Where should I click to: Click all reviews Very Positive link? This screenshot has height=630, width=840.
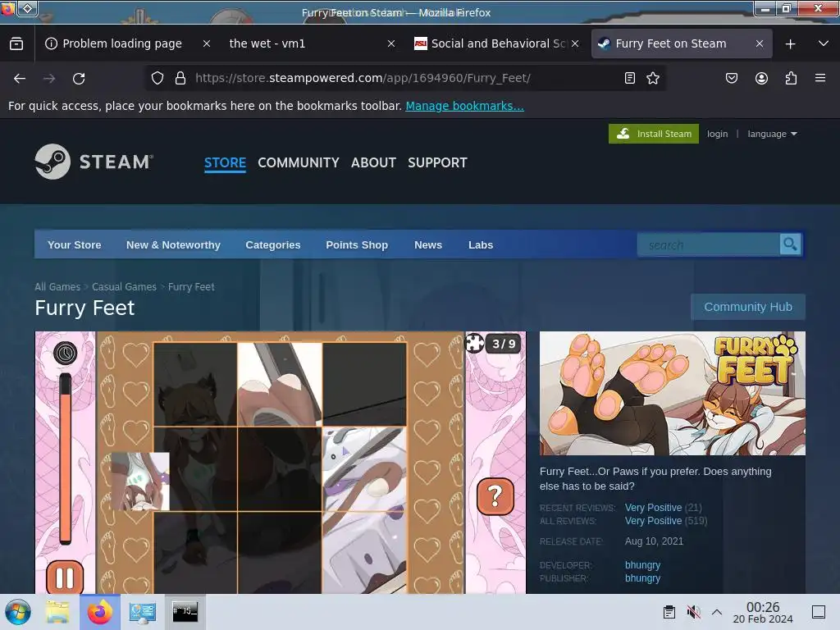[x=653, y=521]
